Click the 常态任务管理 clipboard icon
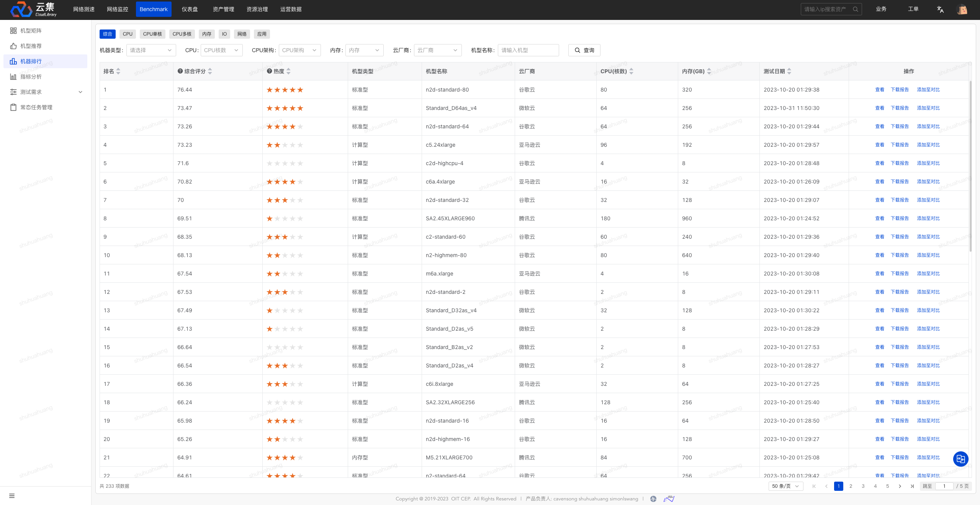This screenshot has height=505, width=980. [13, 107]
